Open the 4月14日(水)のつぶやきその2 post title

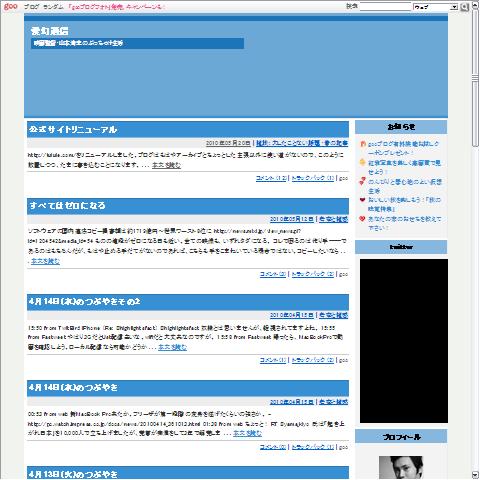click(84, 302)
